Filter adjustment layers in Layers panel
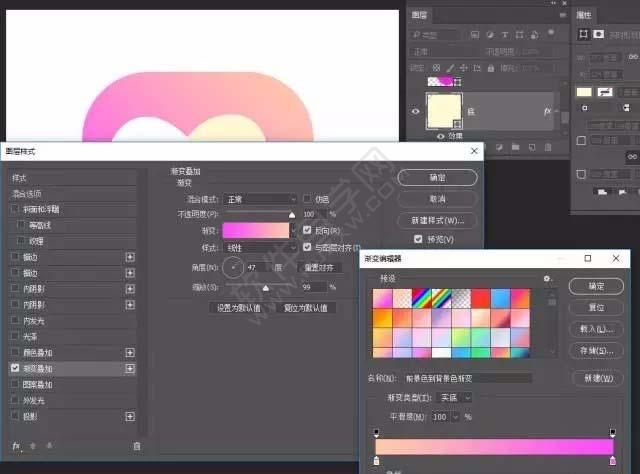Image resolution: width=640 pixels, height=474 pixels. 490,35
